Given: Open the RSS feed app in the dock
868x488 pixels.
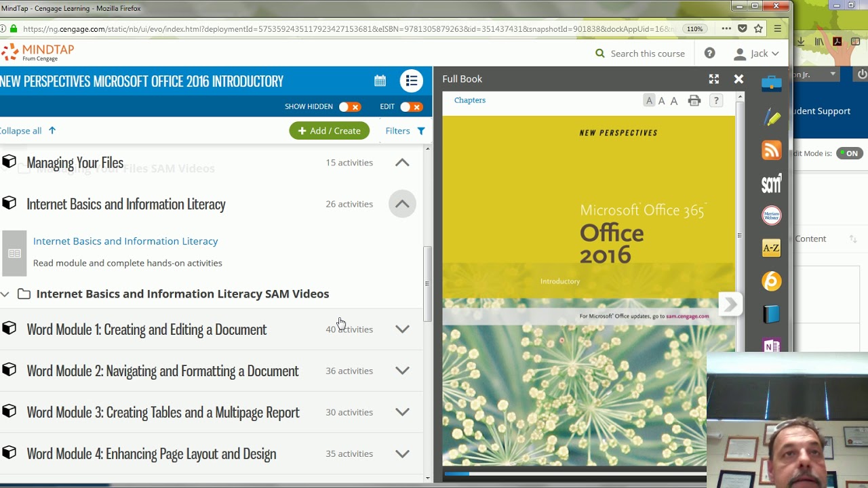Looking at the screenshot, I should click(x=771, y=150).
